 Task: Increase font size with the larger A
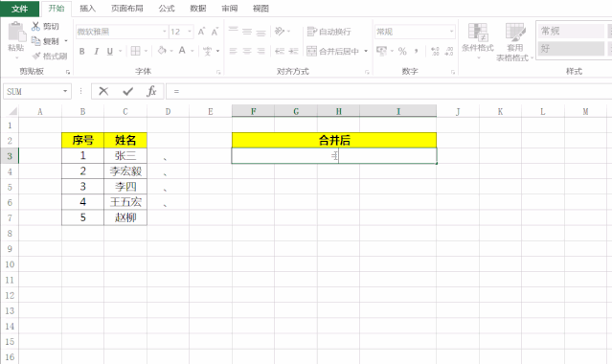pos(201,32)
